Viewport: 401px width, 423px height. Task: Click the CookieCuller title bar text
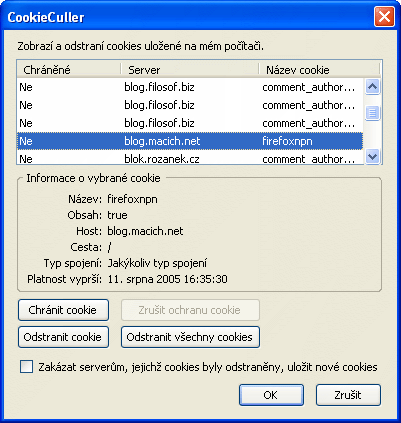coord(46,17)
